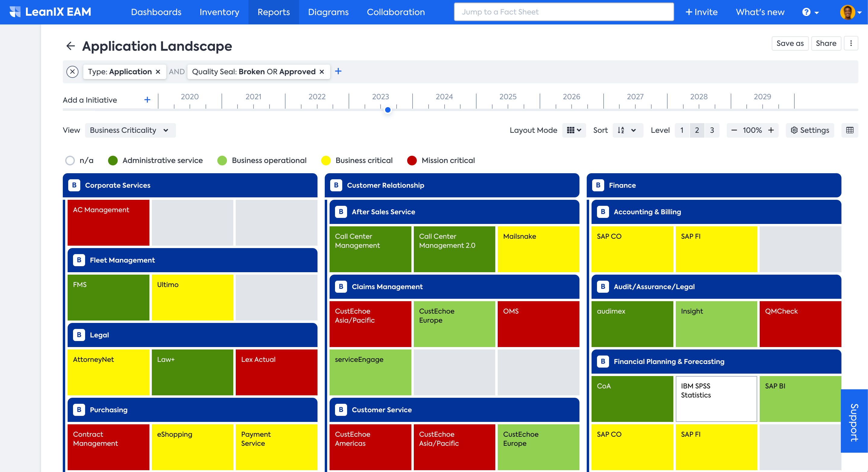
Task: Open the Reports menu
Action: coord(274,12)
